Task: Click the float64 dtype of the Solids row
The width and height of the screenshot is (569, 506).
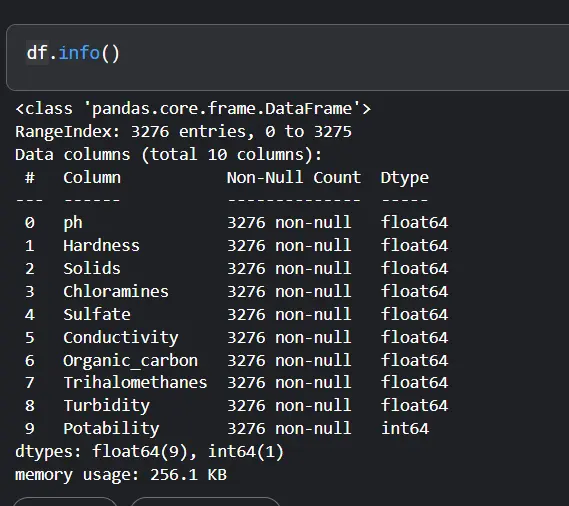Action: (414, 269)
